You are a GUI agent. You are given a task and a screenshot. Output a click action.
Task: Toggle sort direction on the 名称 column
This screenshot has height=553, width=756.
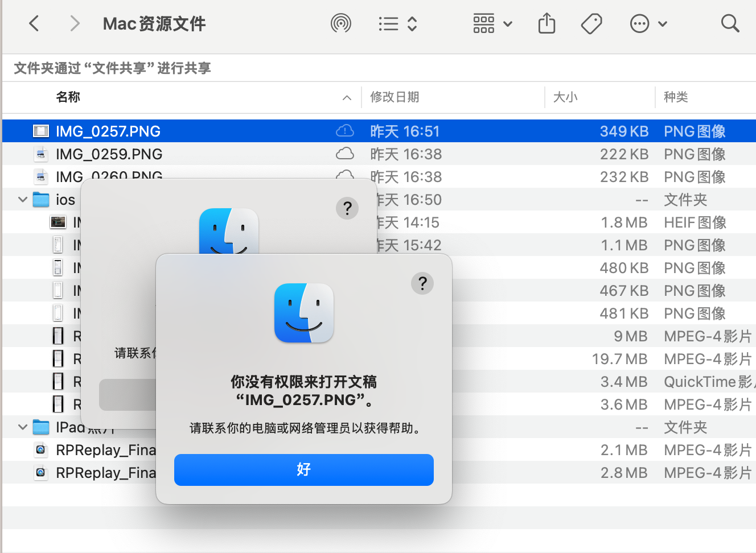(68, 97)
